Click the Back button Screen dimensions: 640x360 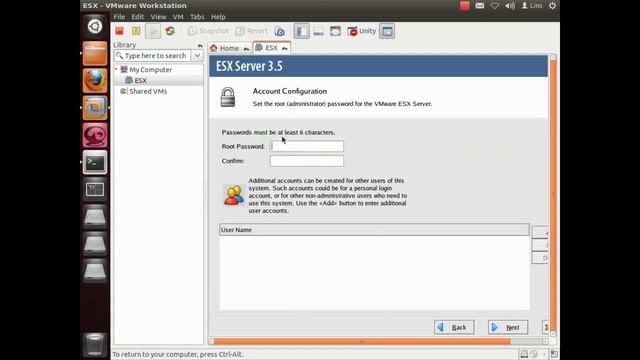[x=454, y=327]
